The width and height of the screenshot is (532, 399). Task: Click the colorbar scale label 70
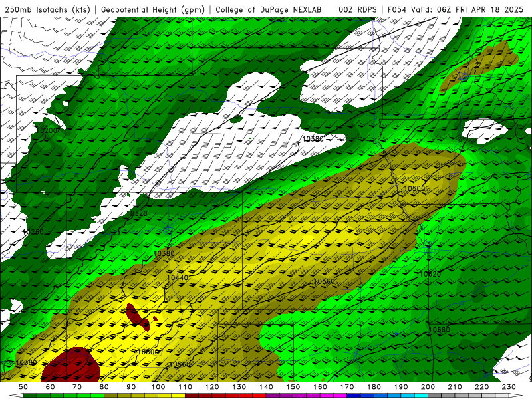(77, 387)
